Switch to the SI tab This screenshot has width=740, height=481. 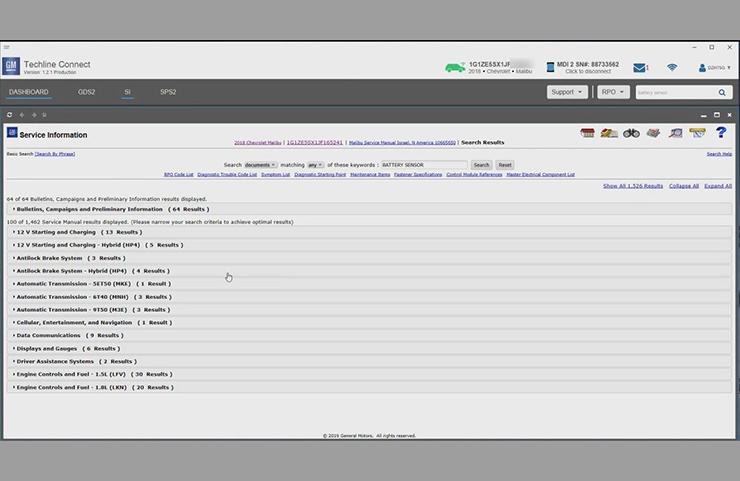[127, 92]
